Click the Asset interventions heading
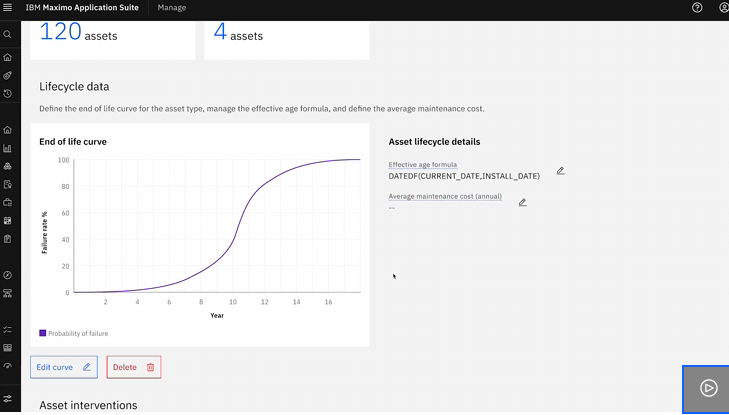729x415 pixels. [88, 405]
